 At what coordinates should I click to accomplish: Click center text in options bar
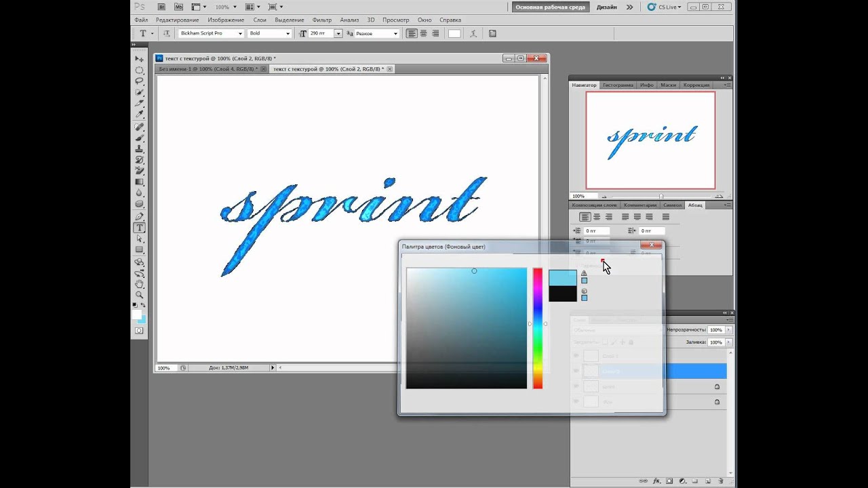pyautogui.click(x=423, y=33)
